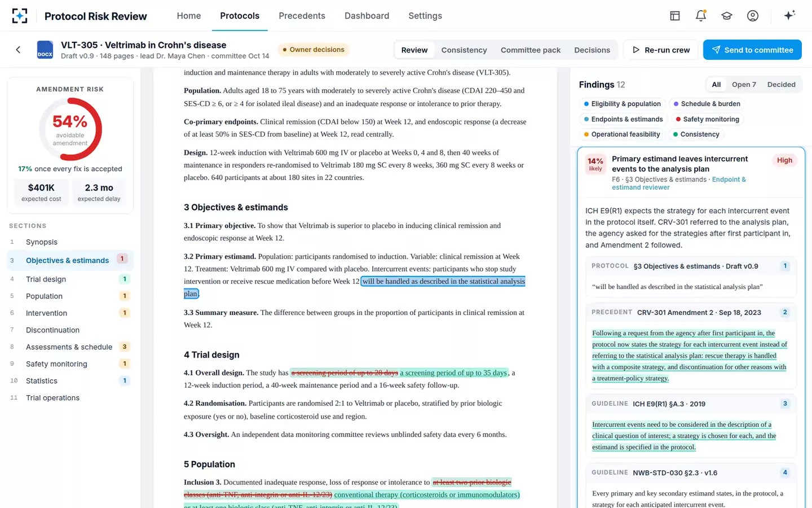Screen dimensions: 812x508
Task: Click the Findings 12 panel title
Action: [602, 85]
